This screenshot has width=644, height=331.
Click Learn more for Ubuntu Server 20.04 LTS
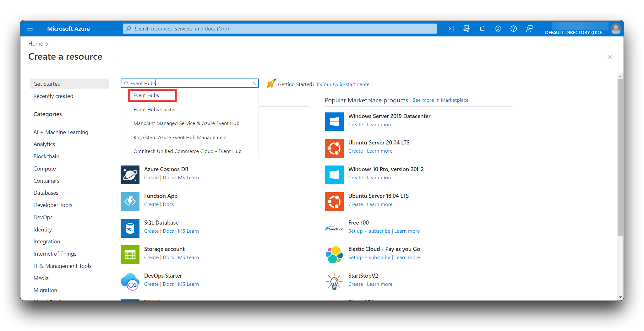(x=380, y=151)
